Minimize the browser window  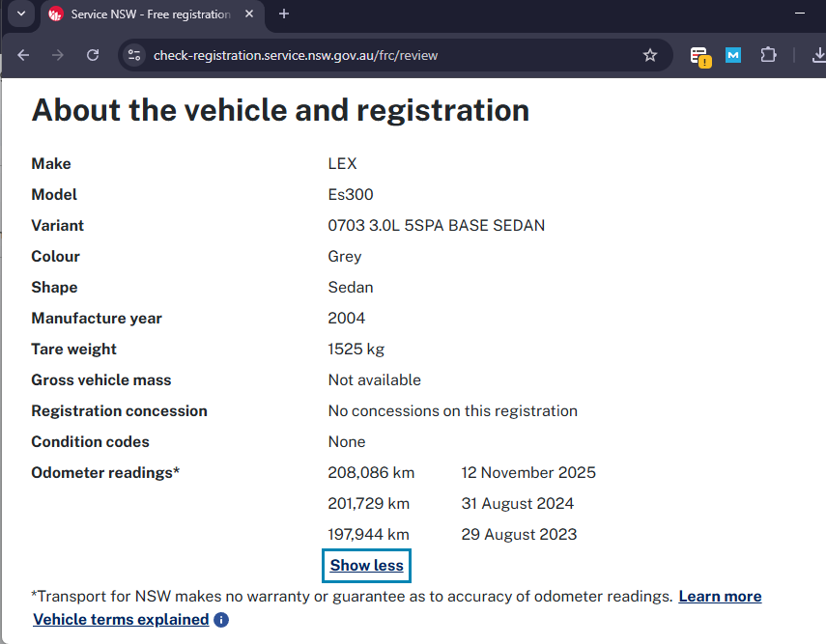coord(800,14)
